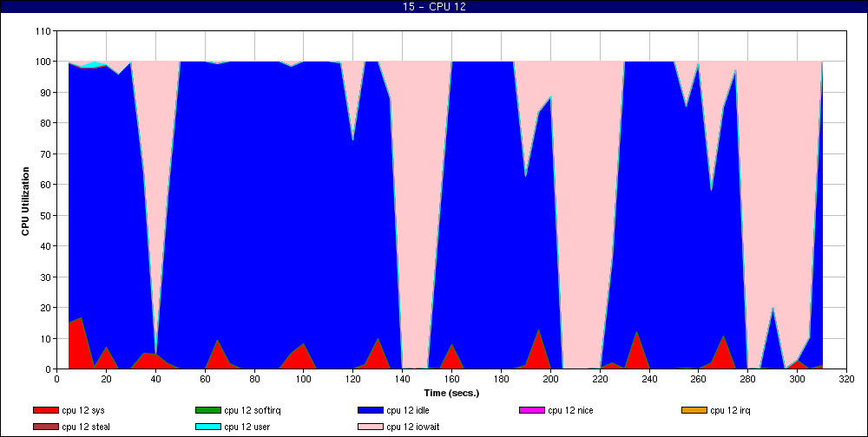Click the orange cpu 12 irq legend swatch

pyautogui.click(x=694, y=410)
